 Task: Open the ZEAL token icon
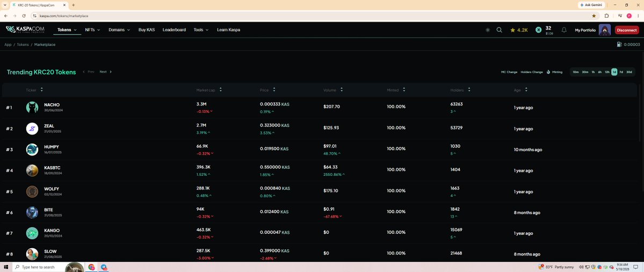pos(32,128)
